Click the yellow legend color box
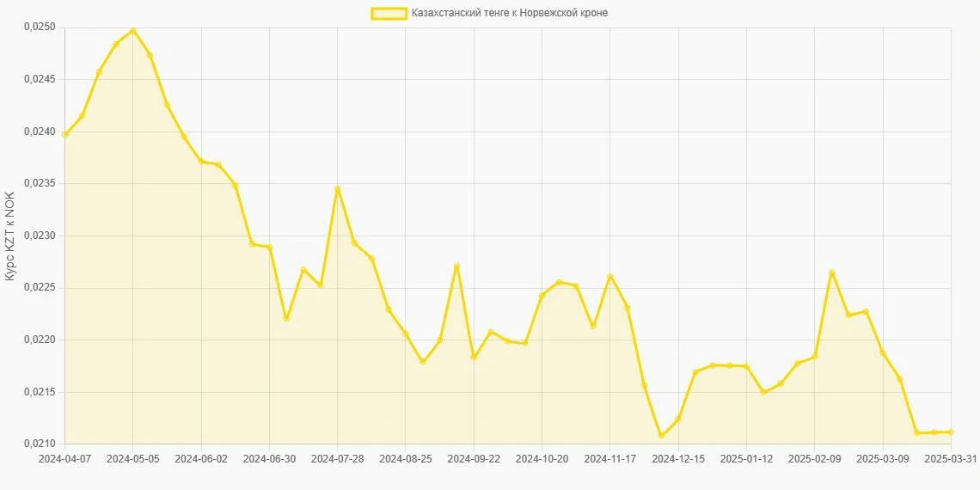This screenshot has width=980, height=490. tap(389, 13)
